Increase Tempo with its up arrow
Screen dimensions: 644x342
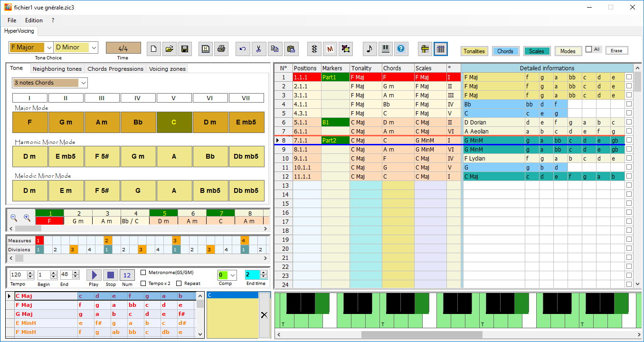31,273
